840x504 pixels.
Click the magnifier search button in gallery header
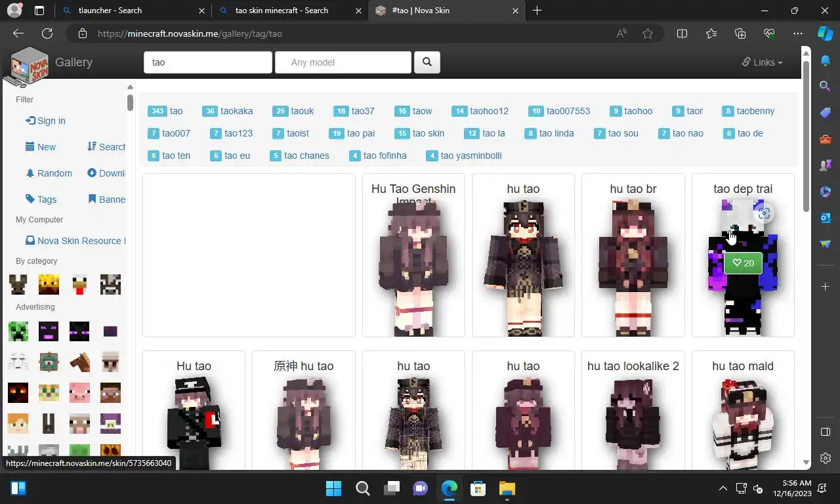coord(427,62)
